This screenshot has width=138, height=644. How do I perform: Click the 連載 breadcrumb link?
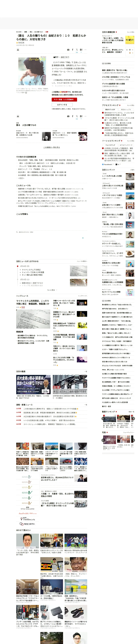[x=26, y=32]
